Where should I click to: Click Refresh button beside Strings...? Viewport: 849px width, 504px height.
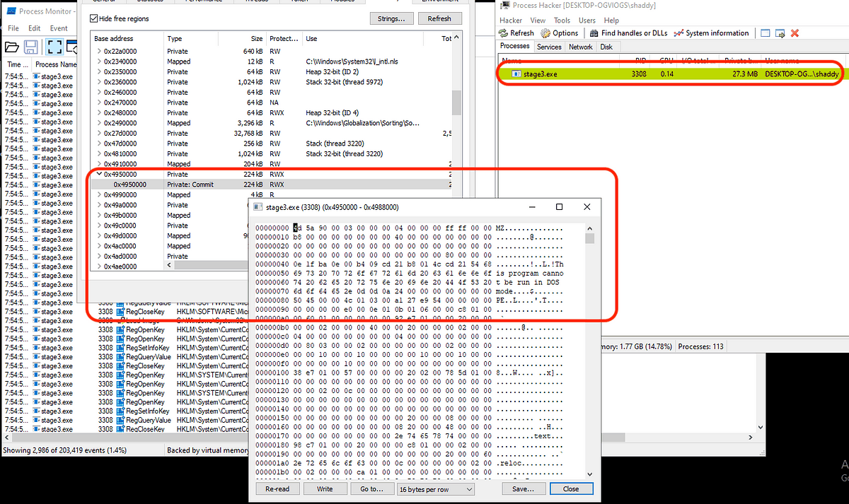pyautogui.click(x=439, y=18)
